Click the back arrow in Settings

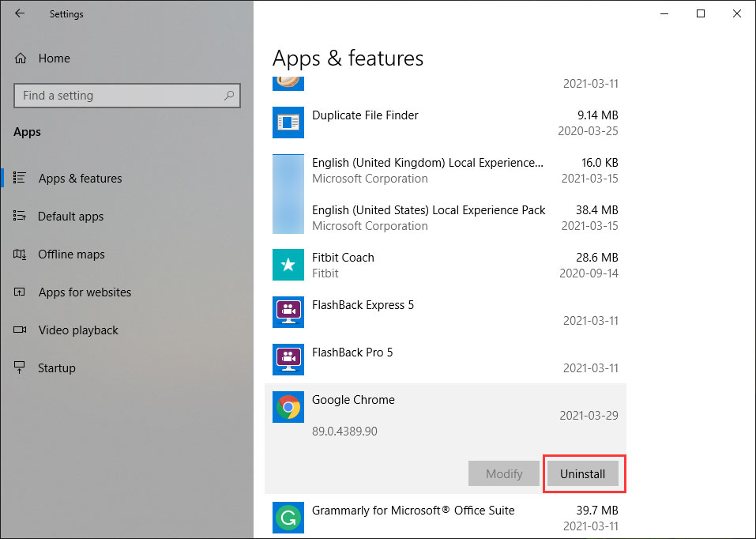tap(20, 13)
